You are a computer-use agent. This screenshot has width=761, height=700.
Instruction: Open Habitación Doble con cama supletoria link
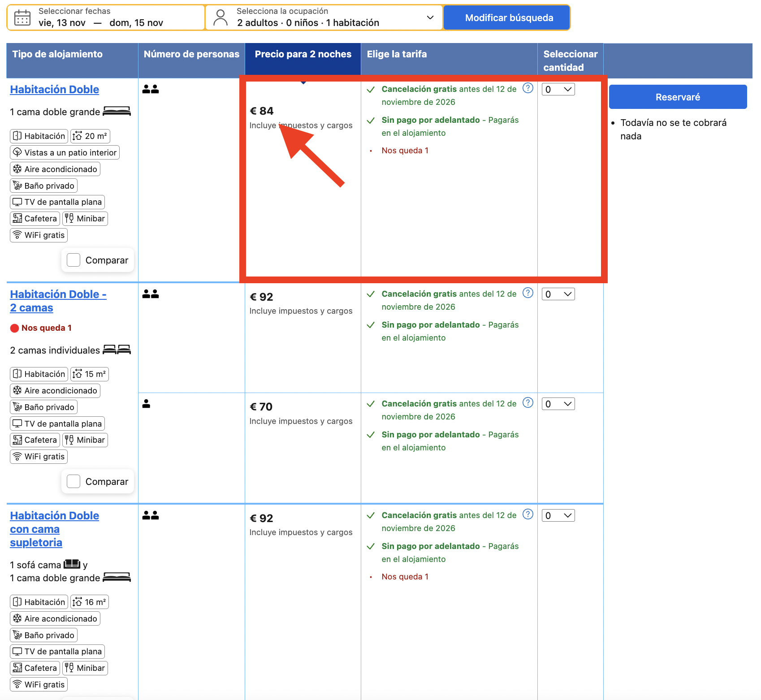tap(55, 529)
